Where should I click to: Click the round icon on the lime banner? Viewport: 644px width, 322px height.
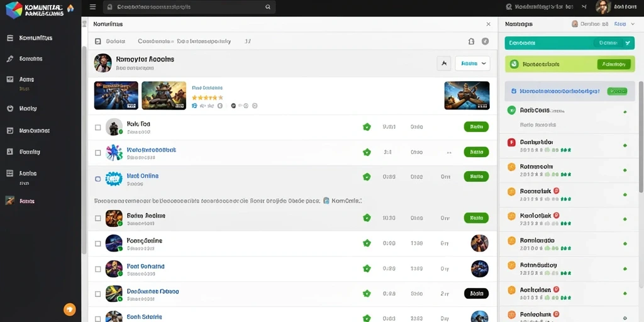coord(513,64)
